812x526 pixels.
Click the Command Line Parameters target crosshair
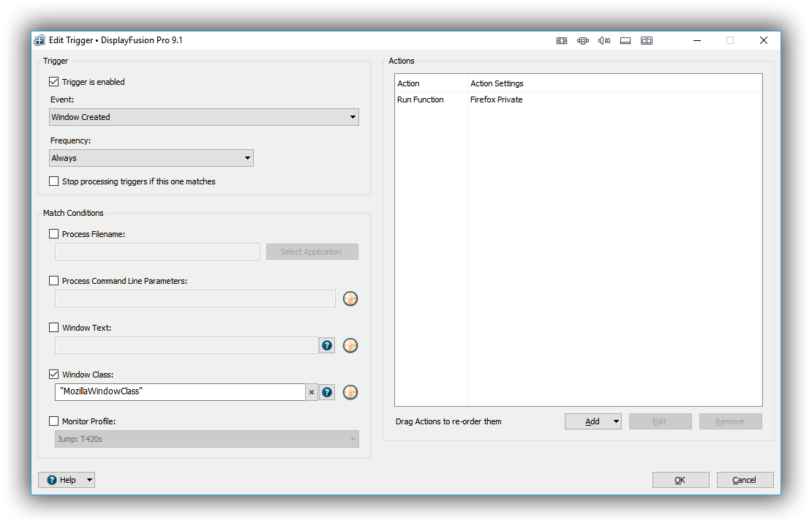click(350, 298)
